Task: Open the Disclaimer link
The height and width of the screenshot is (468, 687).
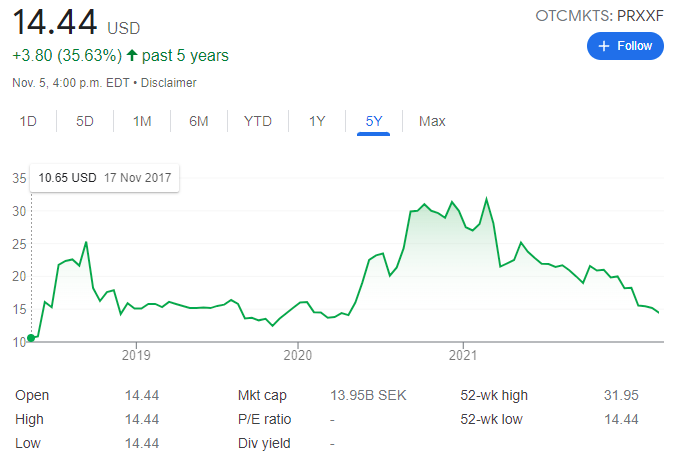Action: pos(170,83)
